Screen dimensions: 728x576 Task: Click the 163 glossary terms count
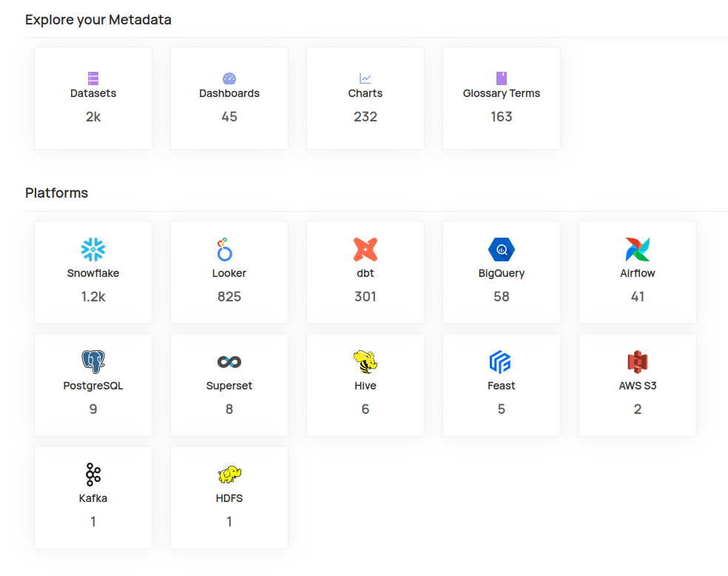(502, 116)
